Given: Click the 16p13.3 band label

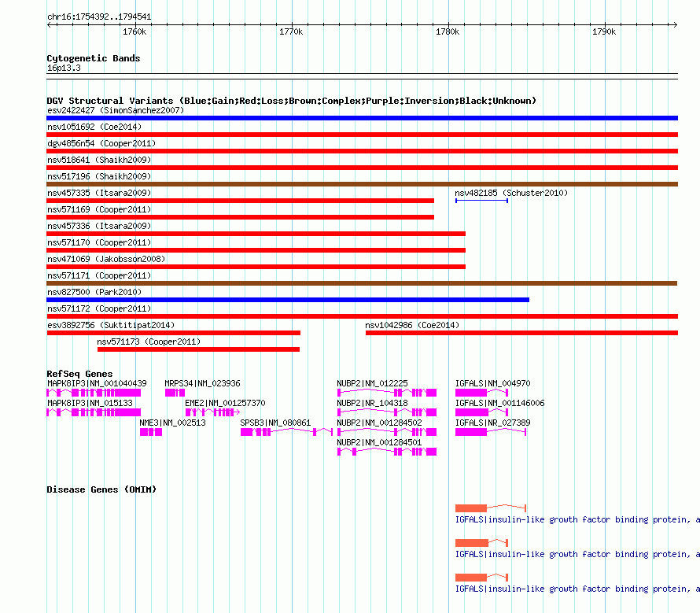Looking at the screenshot, I should tap(64, 68).
